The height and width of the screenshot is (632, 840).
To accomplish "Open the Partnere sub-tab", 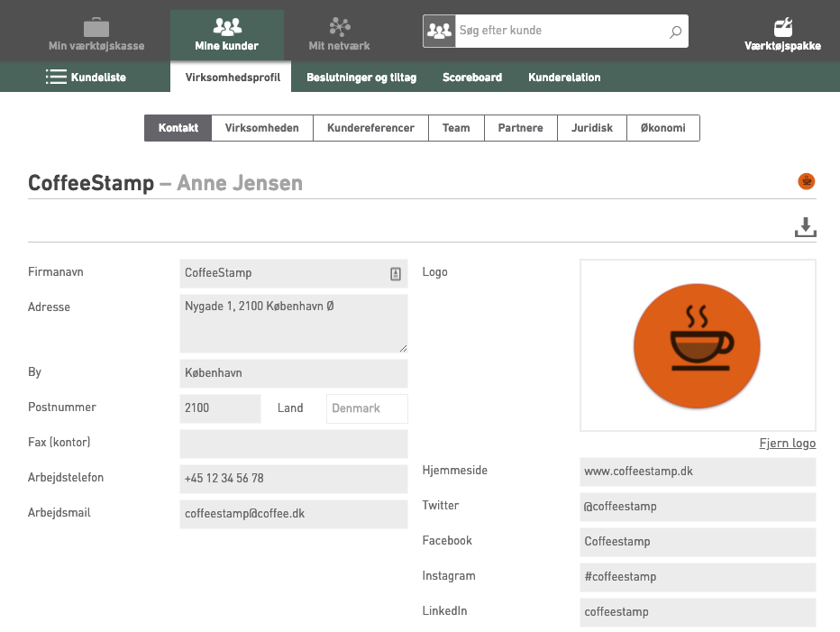I will click(521, 128).
